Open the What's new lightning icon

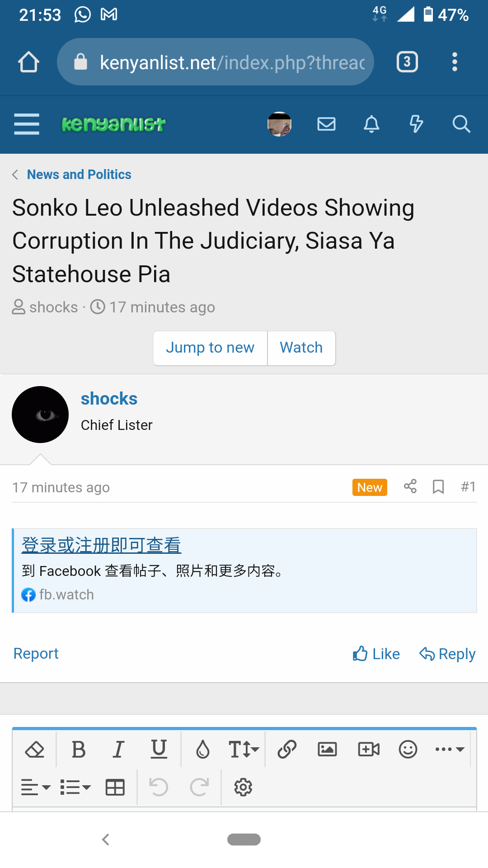pyautogui.click(x=416, y=124)
